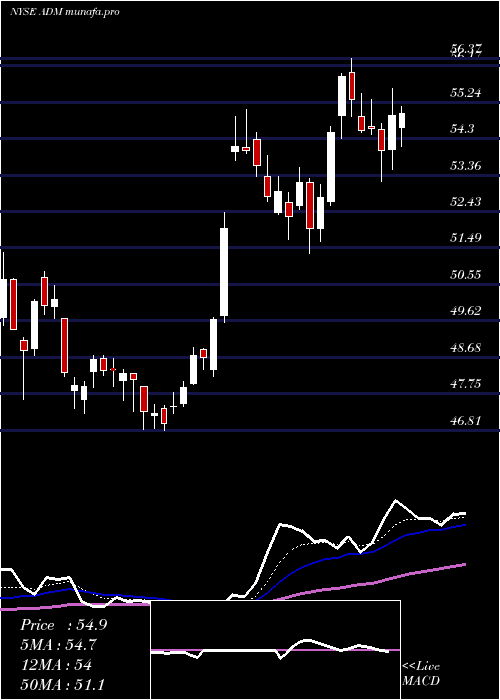Click the 54.3 price level label
This screenshot has height=700, width=500.
click(462, 129)
